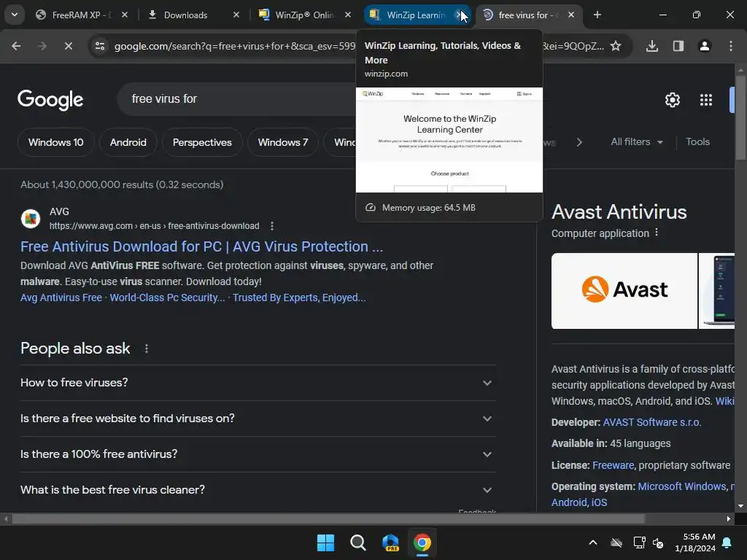Close the 'free virus for' tab
Screen dimensions: 747x560
571,15
